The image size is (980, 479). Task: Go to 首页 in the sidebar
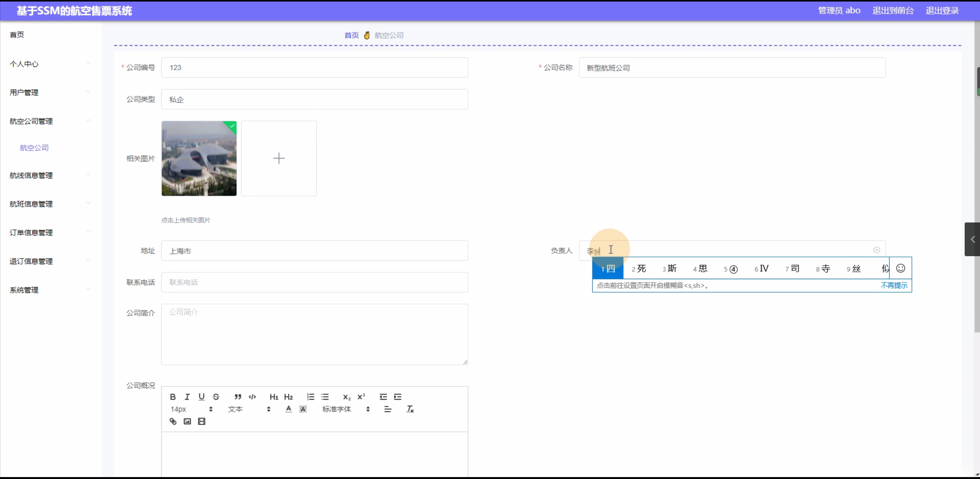(17, 35)
